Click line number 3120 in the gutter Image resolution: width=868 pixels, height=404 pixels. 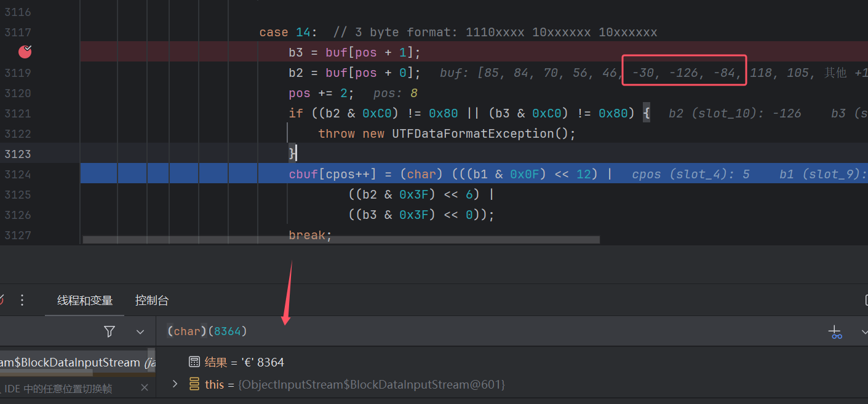pyautogui.click(x=17, y=93)
